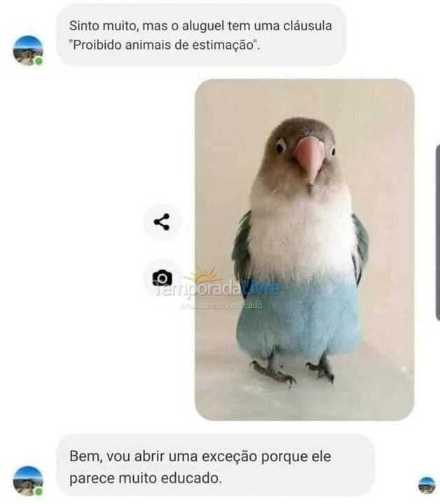440x504 pixels.
Task: Click the 'Anunciante Verificado' label
Action: click(221, 305)
